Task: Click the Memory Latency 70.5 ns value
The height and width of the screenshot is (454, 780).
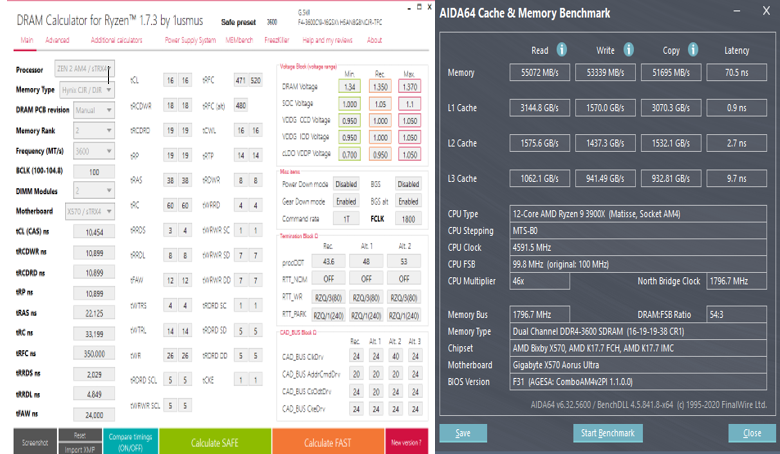Action: coord(737,73)
